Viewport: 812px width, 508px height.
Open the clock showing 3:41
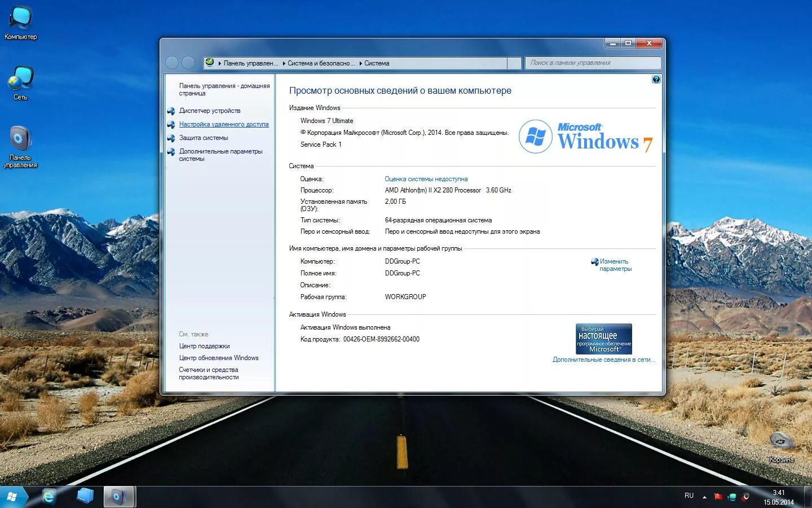click(779, 497)
